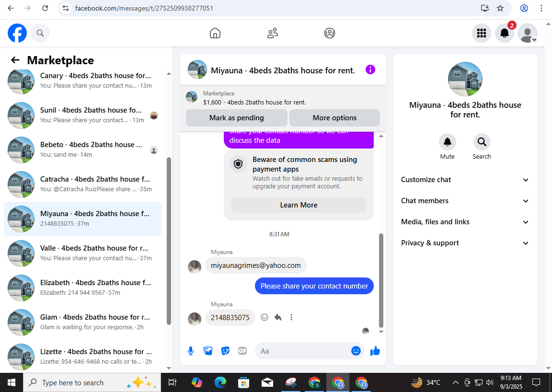Click install app icon in address bar
Viewport: 552px width, 392px height.
pos(485,8)
